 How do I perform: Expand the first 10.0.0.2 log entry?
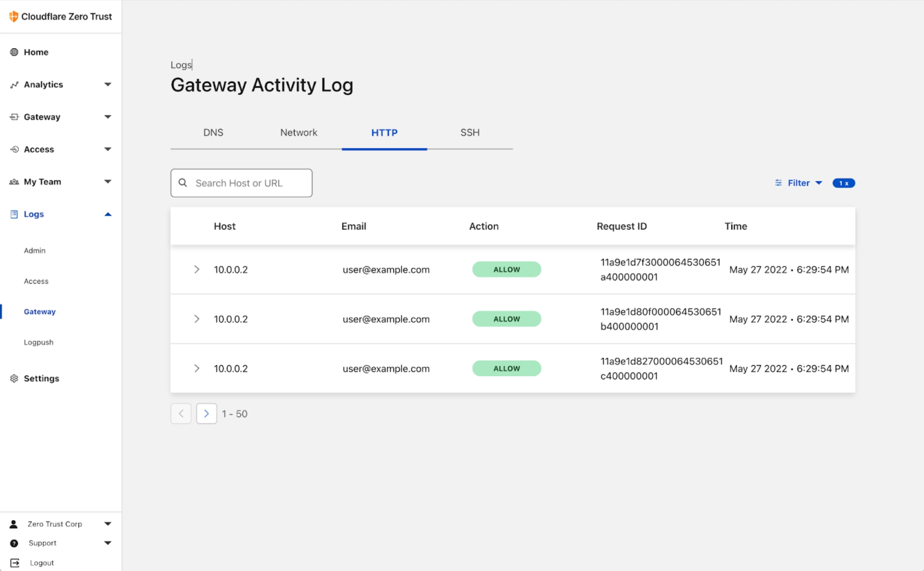pyautogui.click(x=197, y=269)
